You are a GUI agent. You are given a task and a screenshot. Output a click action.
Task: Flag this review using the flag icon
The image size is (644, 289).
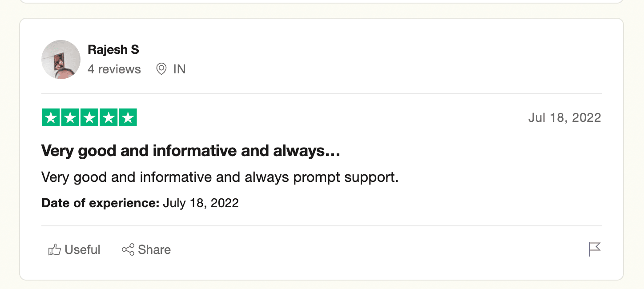(595, 249)
